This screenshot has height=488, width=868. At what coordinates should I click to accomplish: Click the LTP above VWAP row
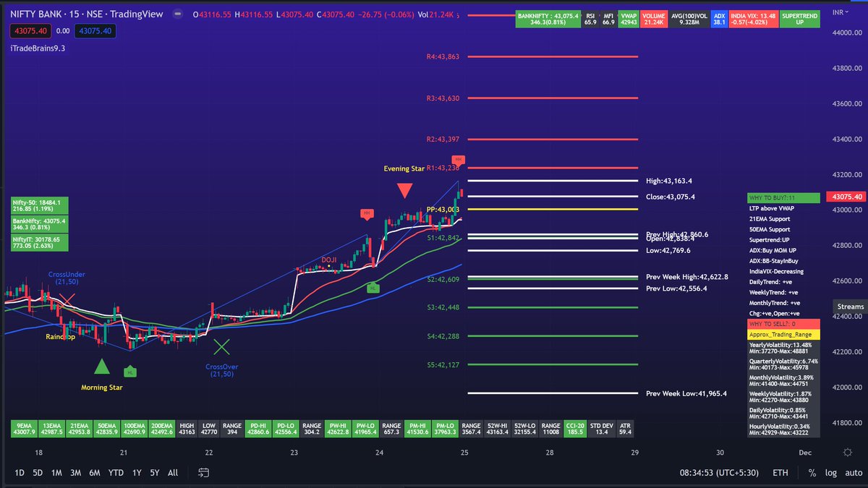click(784, 208)
